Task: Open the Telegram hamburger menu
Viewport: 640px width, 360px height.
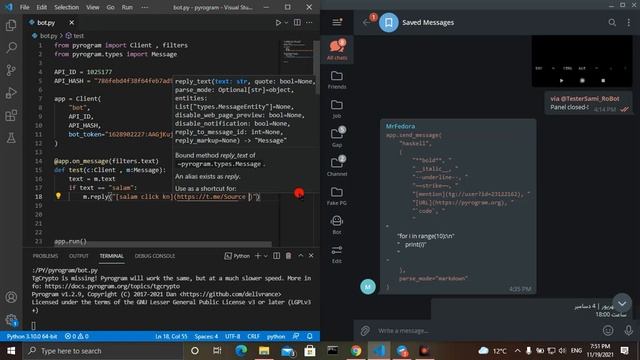Action: pyautogui.click(x=337, y=22)
